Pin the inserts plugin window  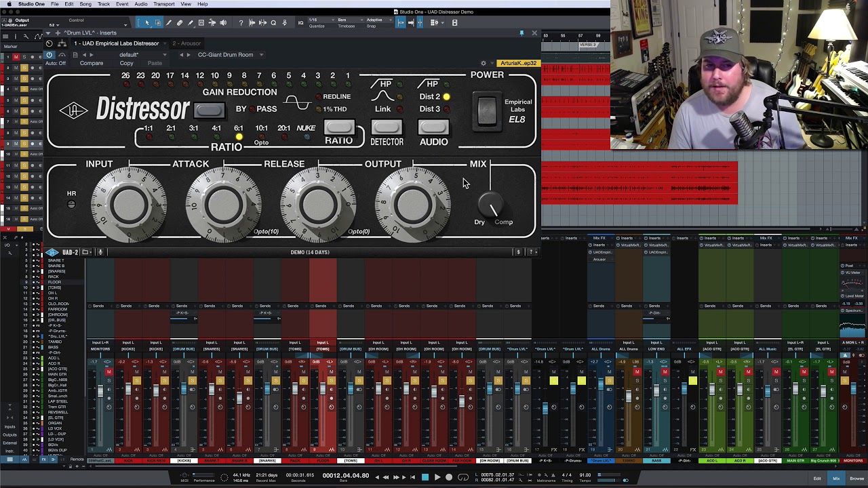pyautogui.click(x=521, y=33)
